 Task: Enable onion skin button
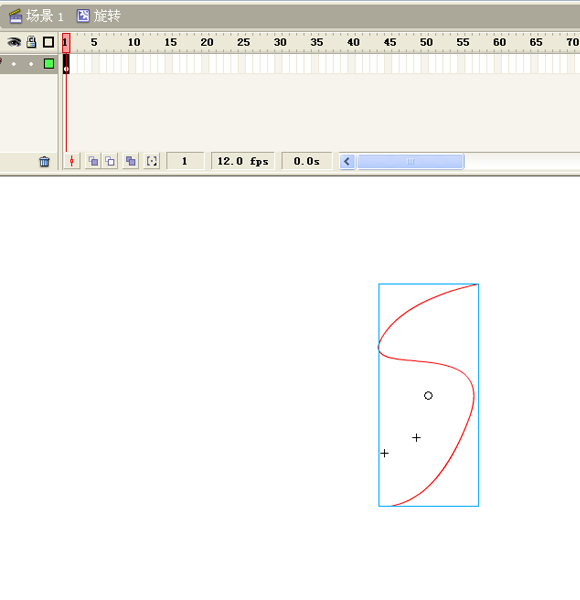pos(93,161)
